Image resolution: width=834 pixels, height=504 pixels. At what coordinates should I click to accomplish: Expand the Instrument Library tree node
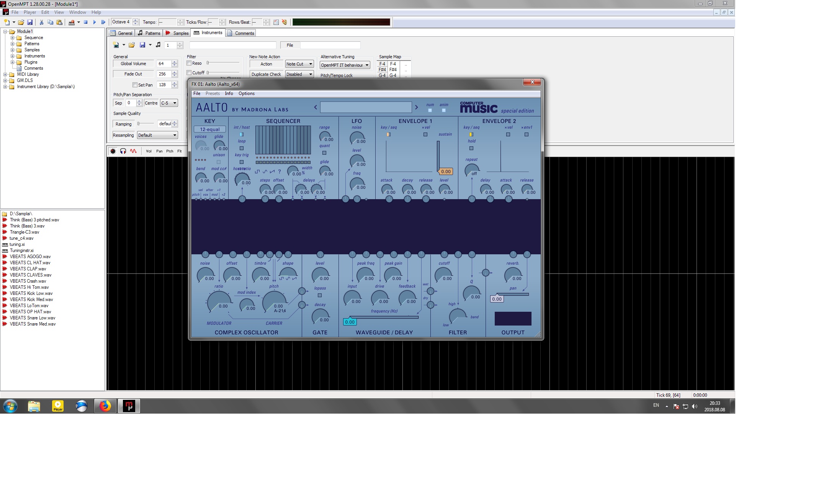tap(5, 87)
